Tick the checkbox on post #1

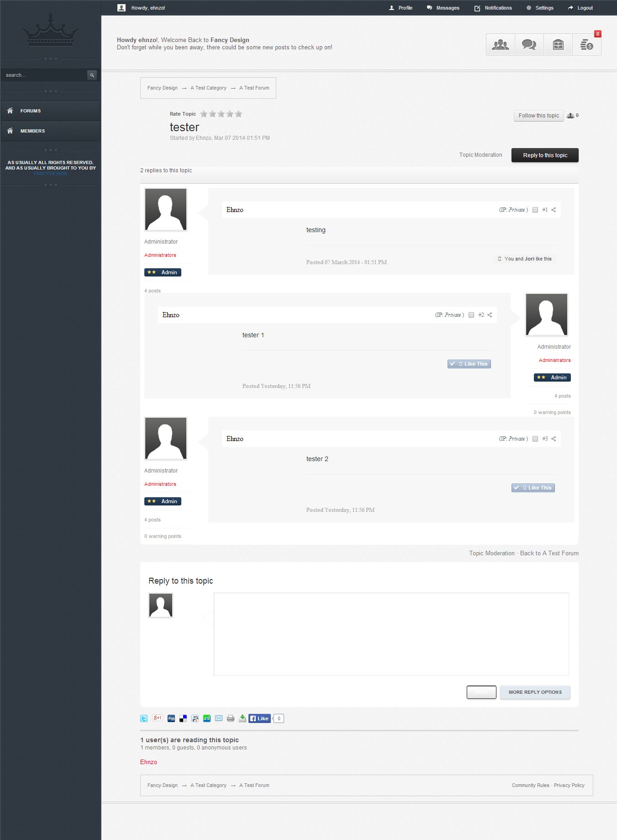pyautogui.click(x=535, y=210)
